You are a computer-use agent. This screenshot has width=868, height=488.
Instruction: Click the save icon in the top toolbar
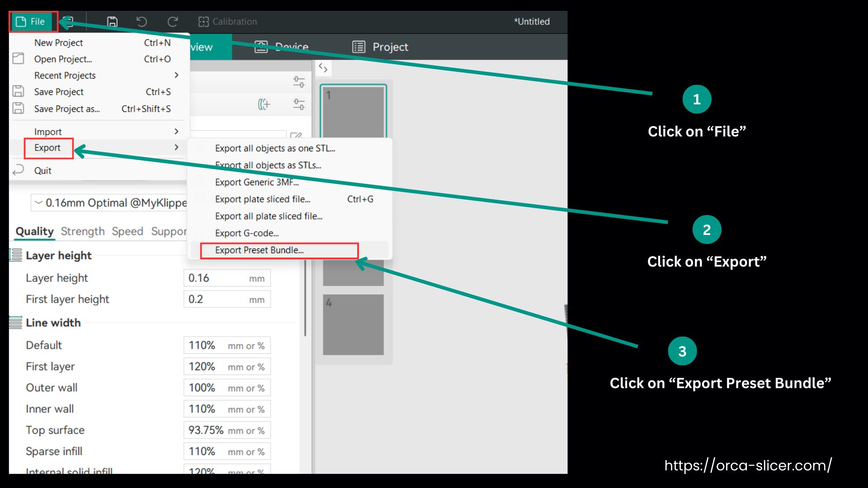pyautogui.click(x=112, y=21)
